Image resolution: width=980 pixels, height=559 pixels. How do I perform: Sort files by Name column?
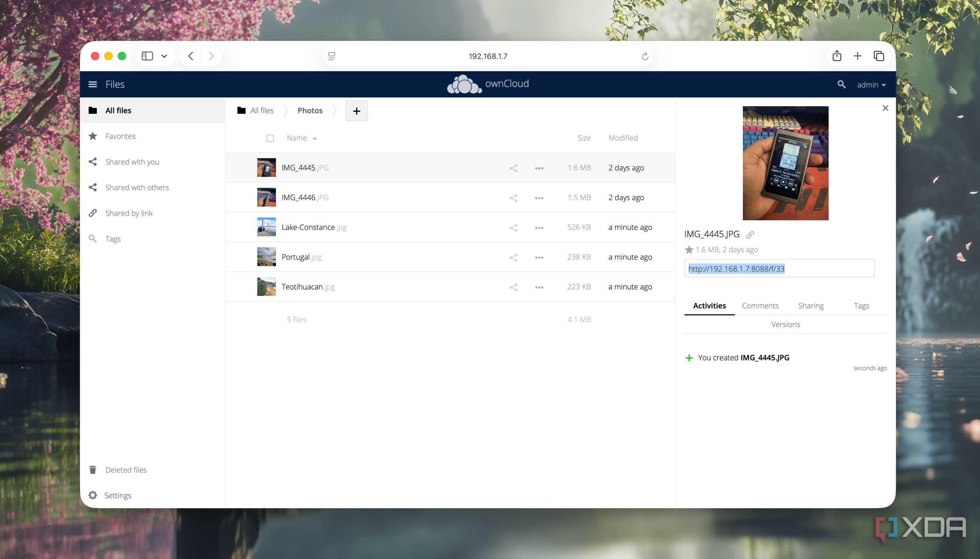point(297,138)
